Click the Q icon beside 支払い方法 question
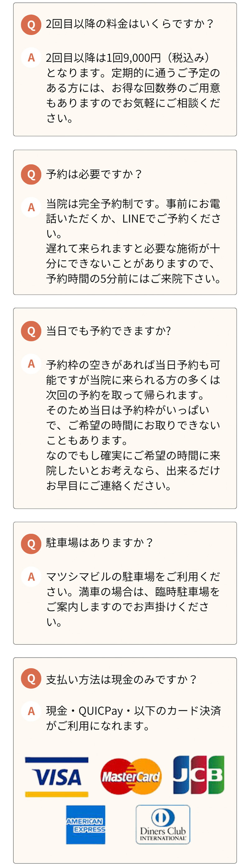Screen dimensions: 249x868 [x=31, y=679]
